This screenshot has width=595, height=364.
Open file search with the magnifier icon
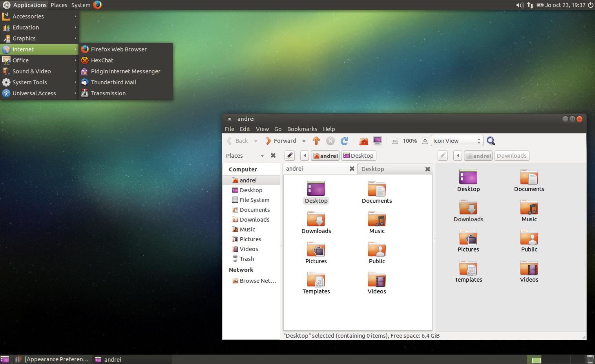coord(491,141)
